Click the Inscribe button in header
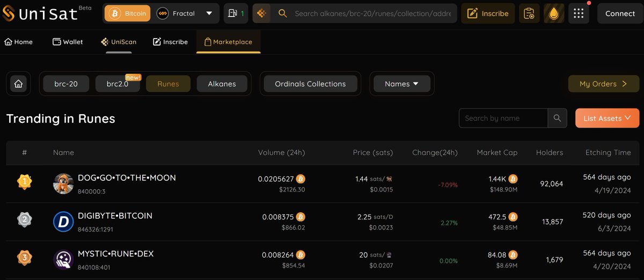 [x=488, y=13]
